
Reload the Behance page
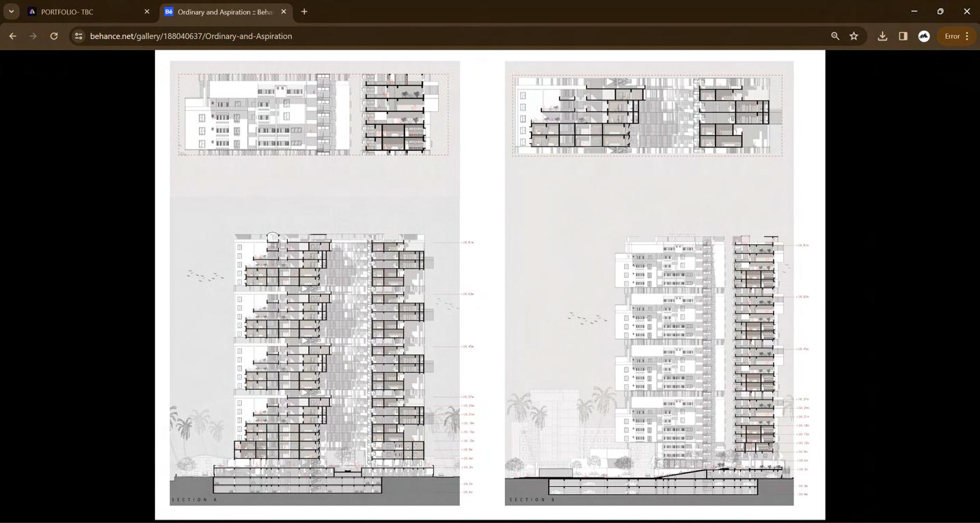54,36
